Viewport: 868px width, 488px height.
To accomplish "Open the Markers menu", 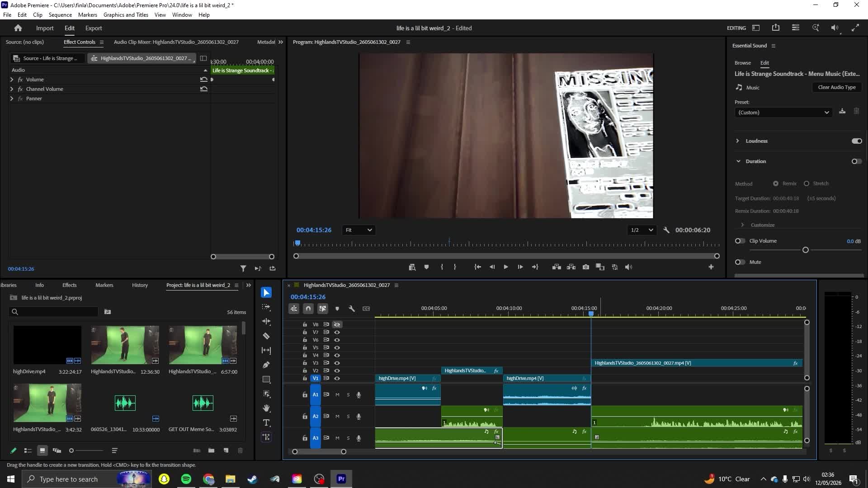I will [x=88, y=15].
